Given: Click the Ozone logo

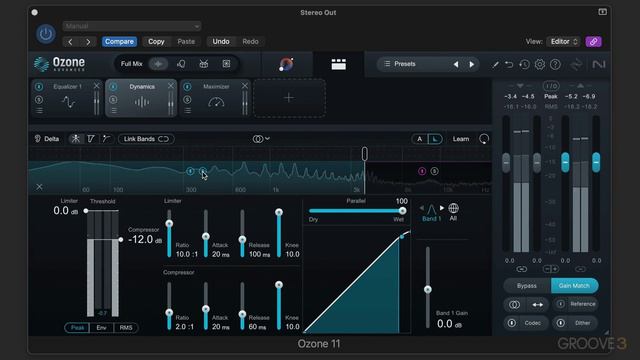Looking at the screenshot, I should [60, 64].
